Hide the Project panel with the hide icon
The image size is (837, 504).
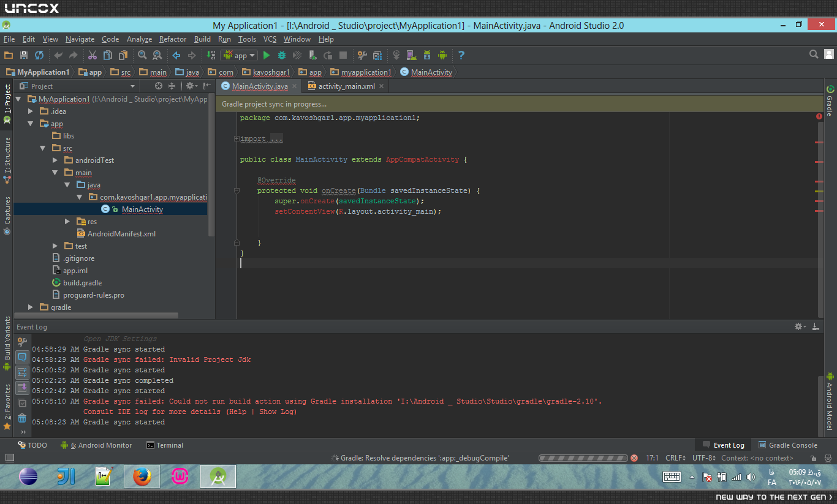coord(208,86)
